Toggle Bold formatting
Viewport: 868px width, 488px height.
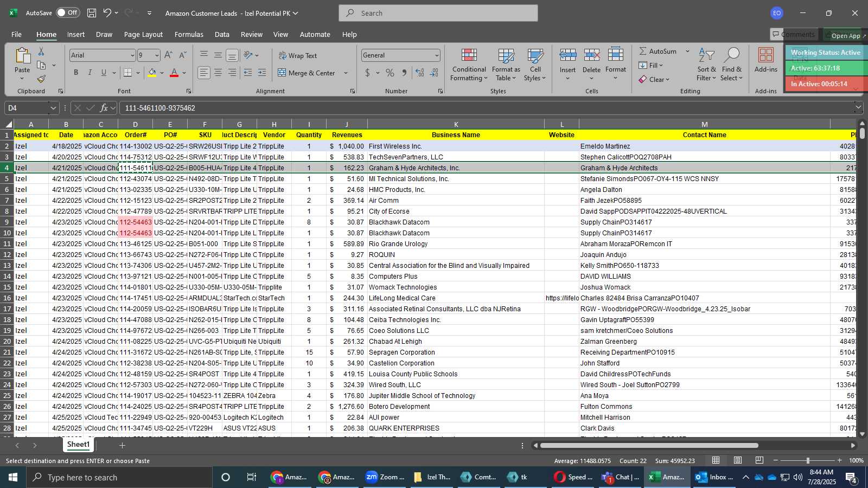click(76, 73)
